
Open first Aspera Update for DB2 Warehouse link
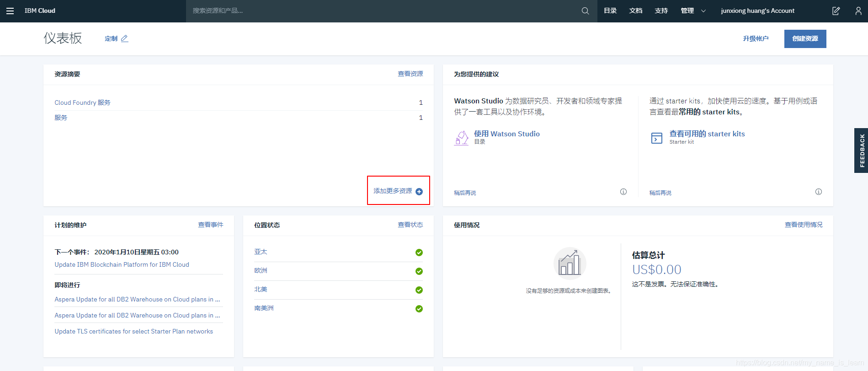(137, 299)
